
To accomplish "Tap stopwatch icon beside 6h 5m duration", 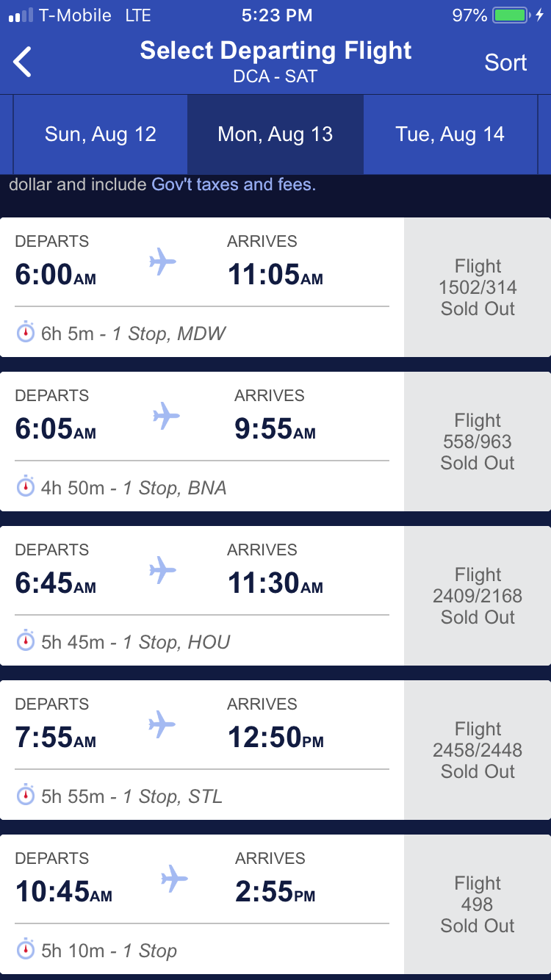I will coord(26,333).
